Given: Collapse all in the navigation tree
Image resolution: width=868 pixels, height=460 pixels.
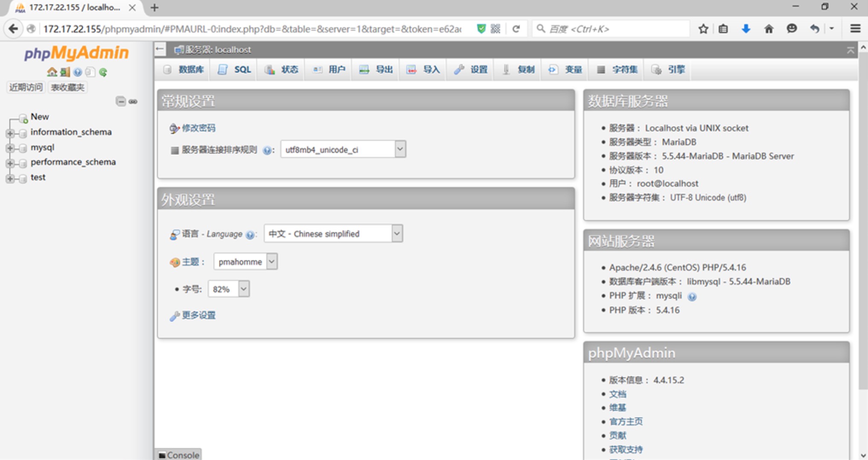Looking at the screenshot, I should click(121, 102).
